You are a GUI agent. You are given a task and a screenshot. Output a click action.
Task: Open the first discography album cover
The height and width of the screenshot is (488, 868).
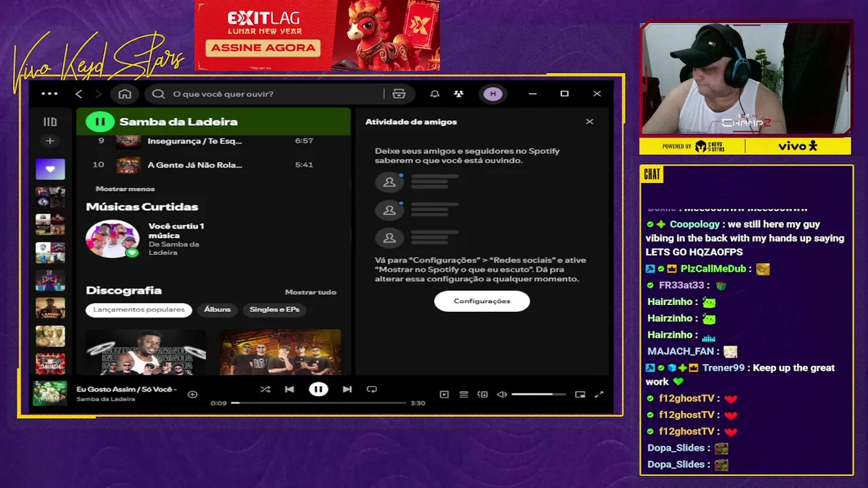pos(146,352)
